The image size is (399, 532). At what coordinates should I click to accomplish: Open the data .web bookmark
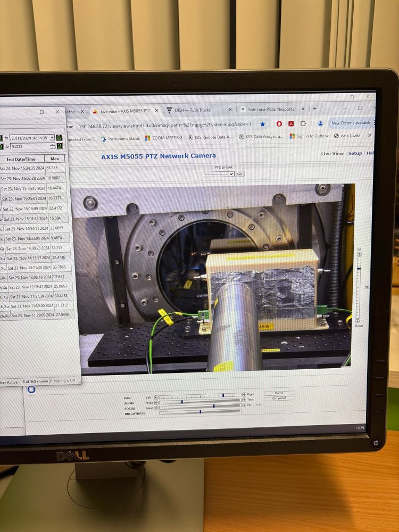347,136
